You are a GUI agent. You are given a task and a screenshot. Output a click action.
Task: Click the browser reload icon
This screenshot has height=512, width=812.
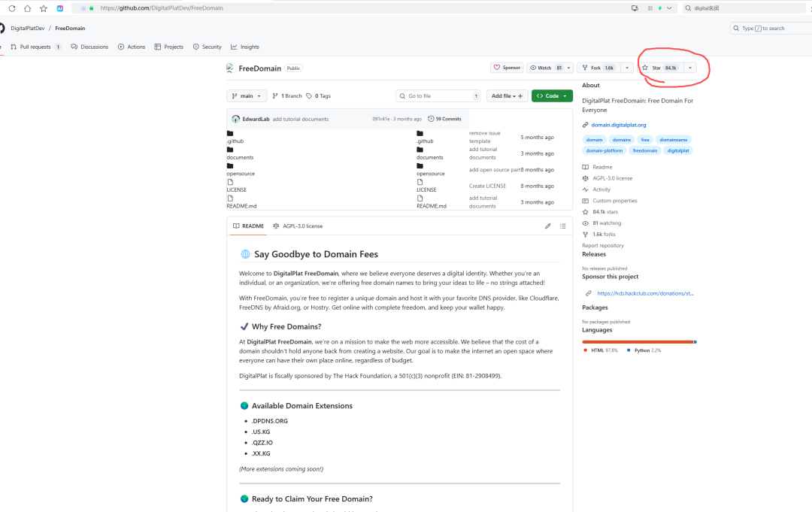coord(11,8)
